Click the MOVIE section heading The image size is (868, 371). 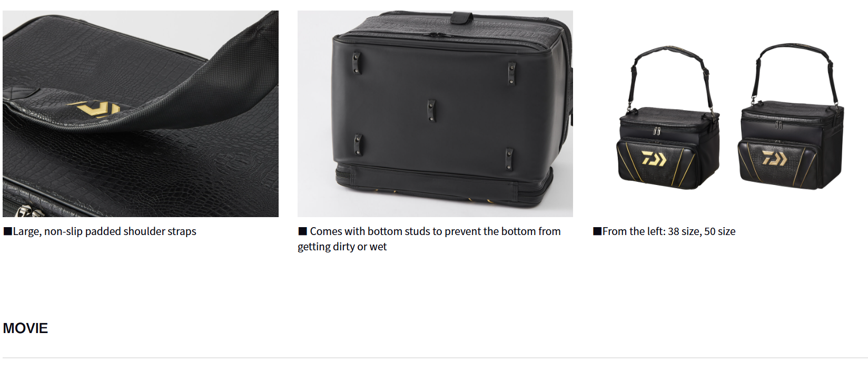click(25, 328)
